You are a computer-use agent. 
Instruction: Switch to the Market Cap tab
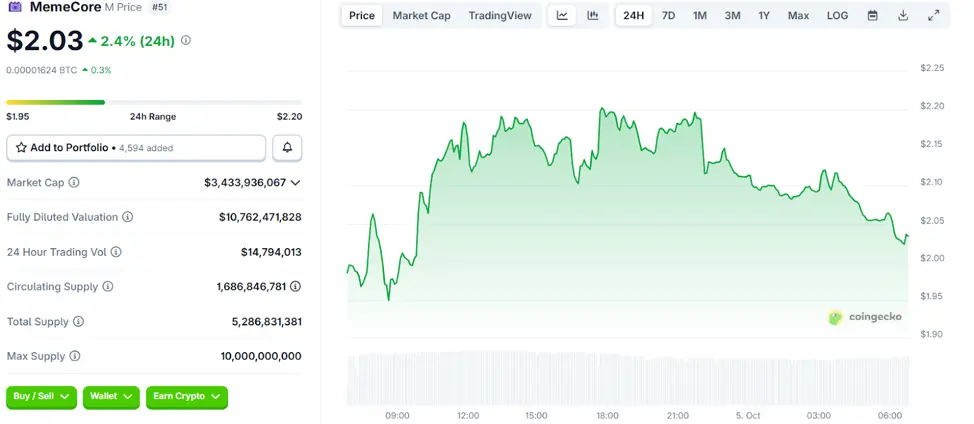[x=421, y=16]
